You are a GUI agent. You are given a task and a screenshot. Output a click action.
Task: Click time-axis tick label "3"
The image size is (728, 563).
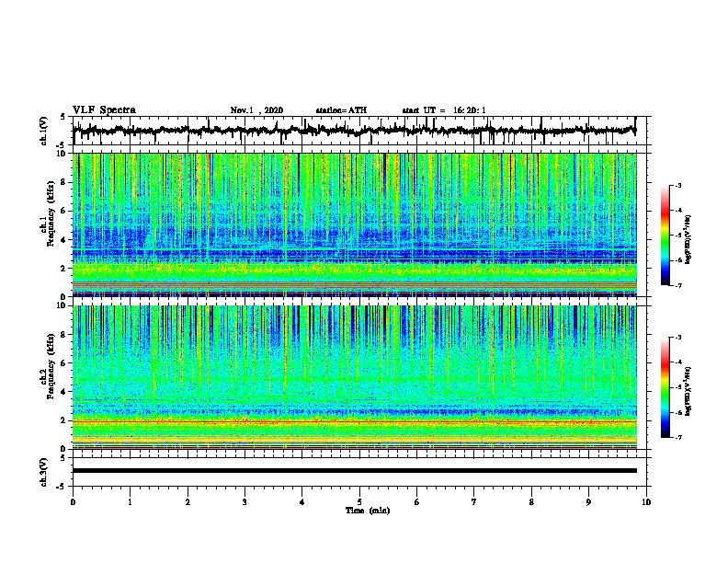[x=245, y=502]
